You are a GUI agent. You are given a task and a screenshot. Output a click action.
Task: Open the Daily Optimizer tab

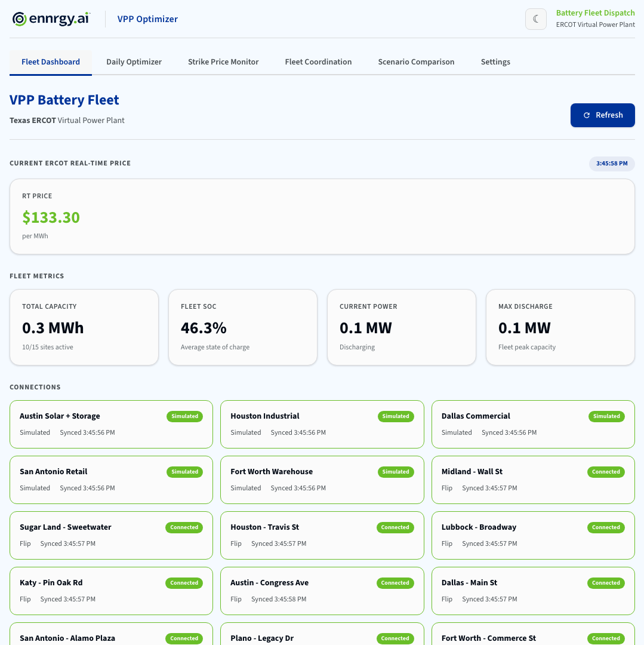[x=134, y=62]
